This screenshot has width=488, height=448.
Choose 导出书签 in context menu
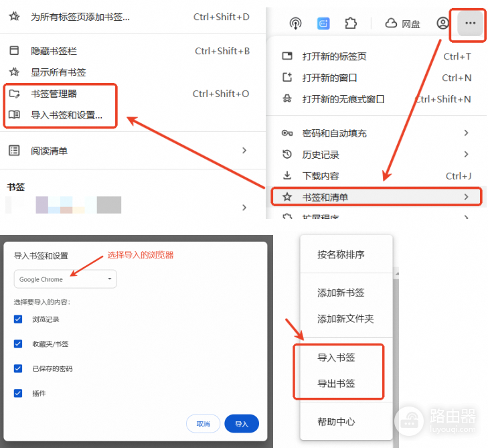tap(346, 383)
